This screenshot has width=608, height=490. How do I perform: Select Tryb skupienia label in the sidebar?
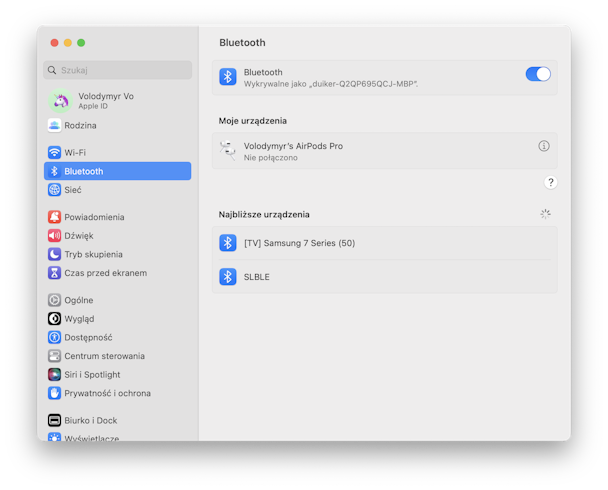pos(93,255)
